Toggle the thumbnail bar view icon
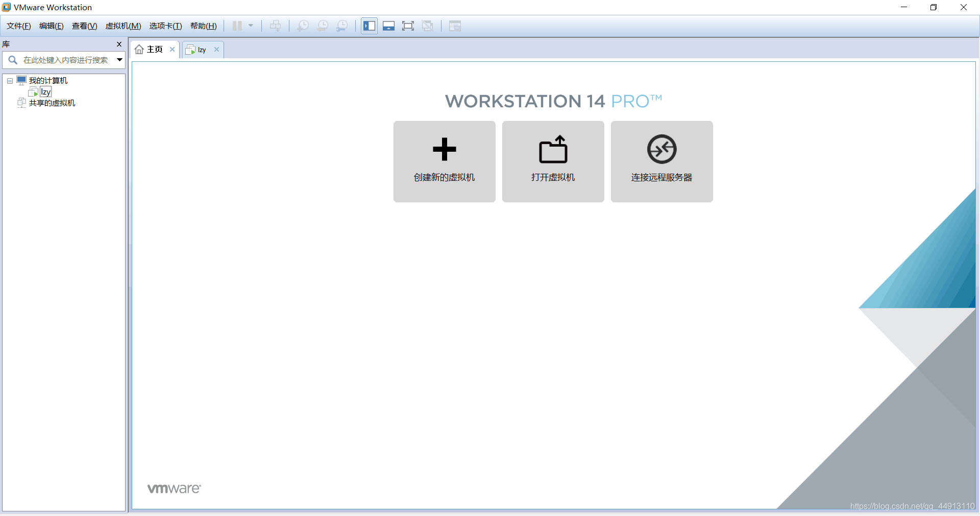The width and height of the screenshot is (980, 516). coord(389,26)
